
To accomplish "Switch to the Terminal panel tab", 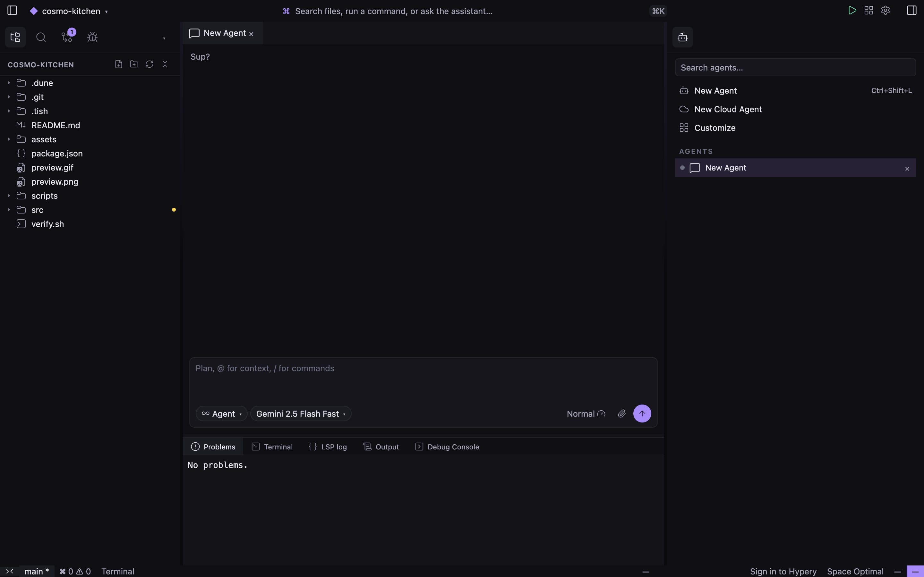I will [272, 447].
